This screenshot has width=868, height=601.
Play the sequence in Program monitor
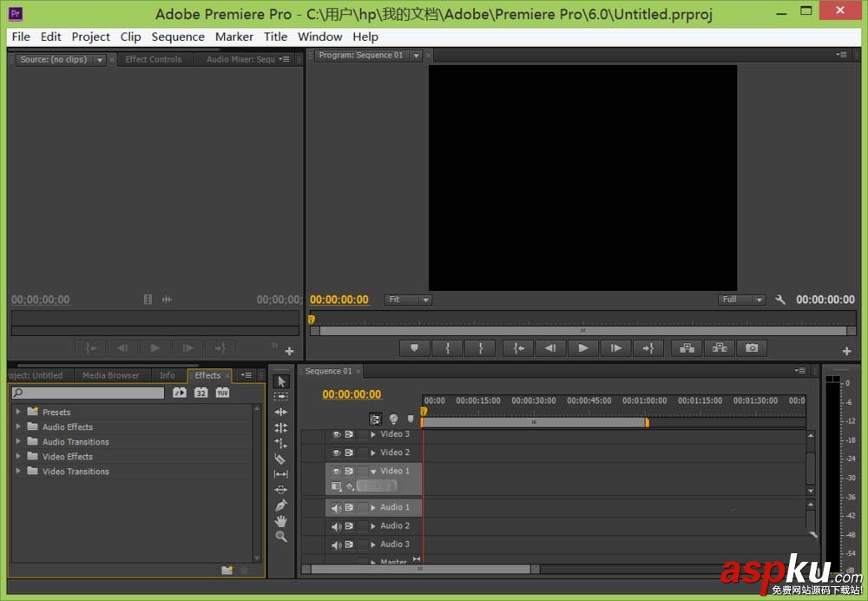(583, 348)
